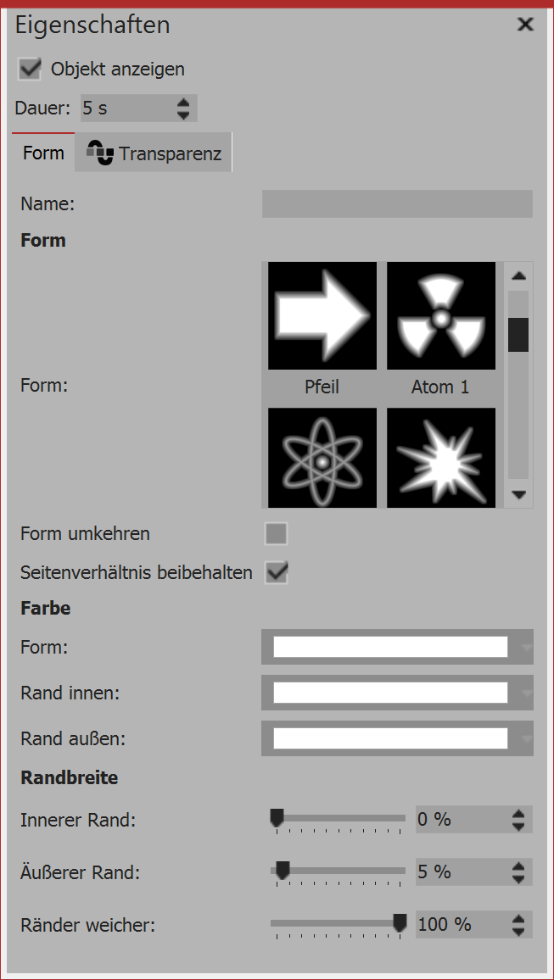This screenshot has width=554, height=980.
Task: Click the shape list scroll-down arrow
Action: (x=518, y=495)
